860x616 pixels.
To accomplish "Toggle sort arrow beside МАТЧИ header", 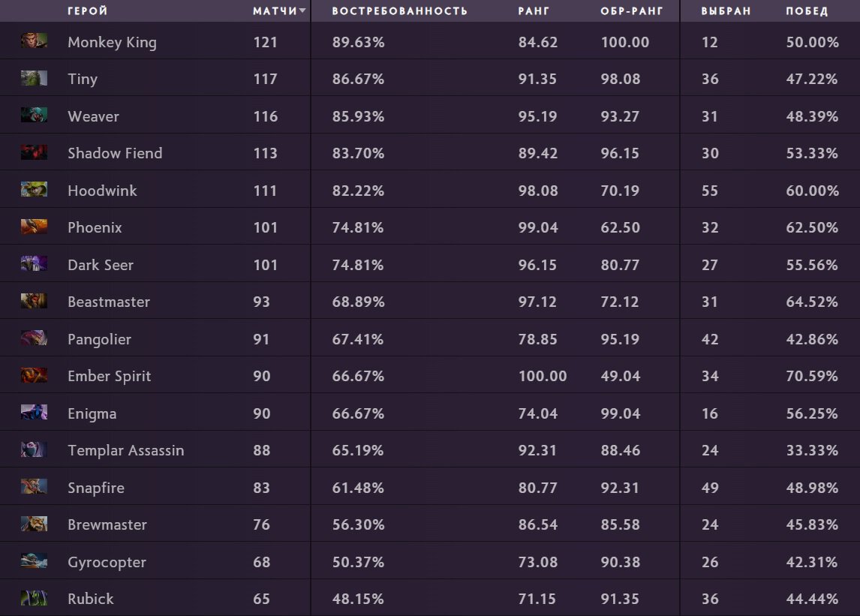I will tap(302, 11).
